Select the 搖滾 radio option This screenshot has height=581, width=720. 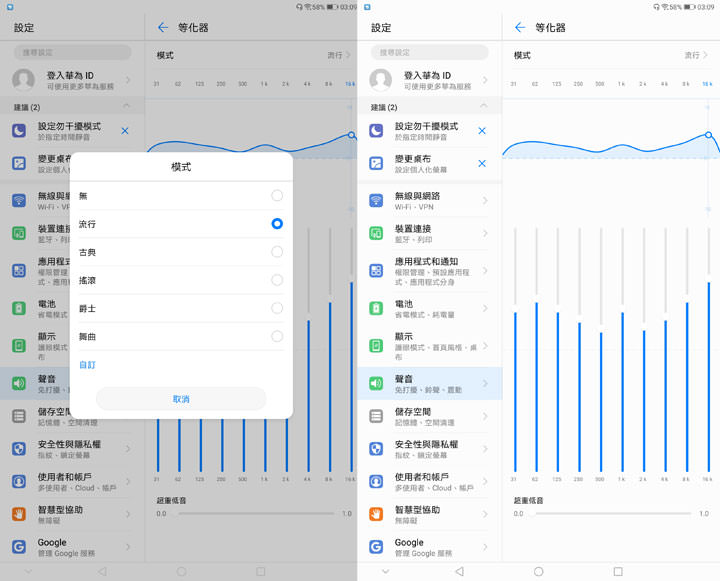coord(277,280)
